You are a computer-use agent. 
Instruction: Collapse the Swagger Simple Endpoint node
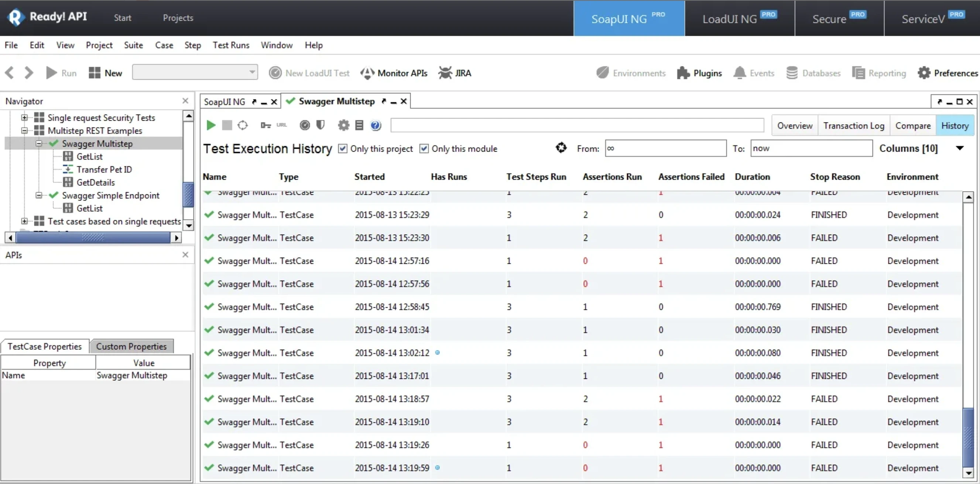pyautogui.click(x=38, y=195)
